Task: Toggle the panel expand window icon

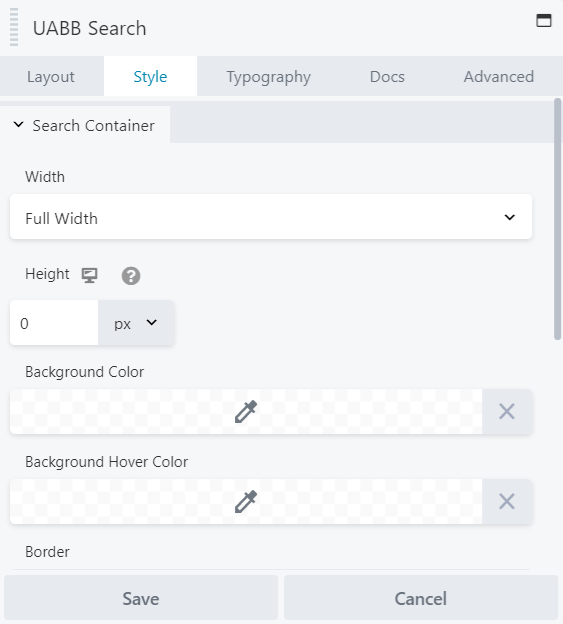Action: tap(544, 20)
